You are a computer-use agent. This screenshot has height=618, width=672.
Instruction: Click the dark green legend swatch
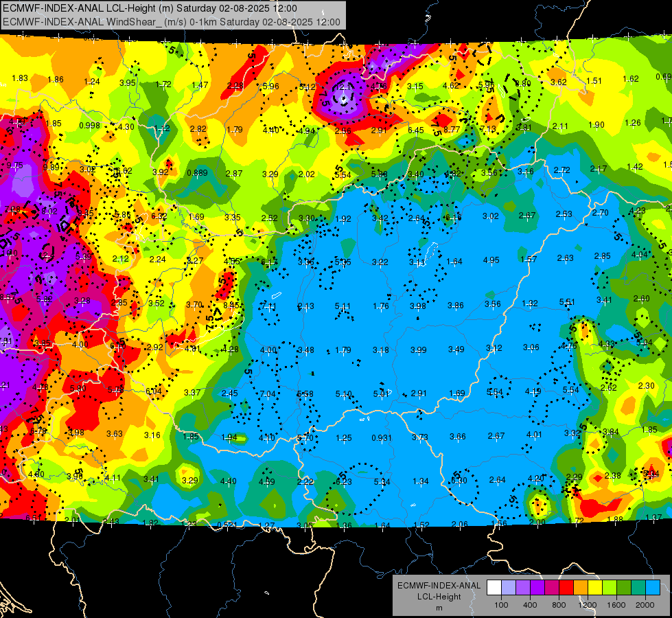pyautogui.click(x=623, y=588)
